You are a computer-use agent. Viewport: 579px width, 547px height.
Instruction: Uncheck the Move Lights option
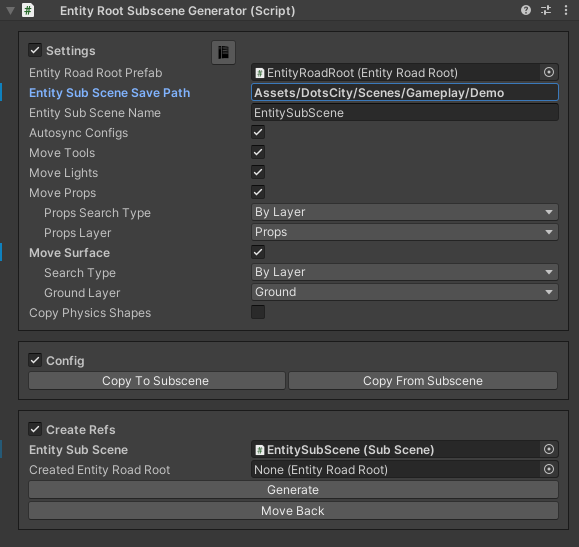[258, 172]
